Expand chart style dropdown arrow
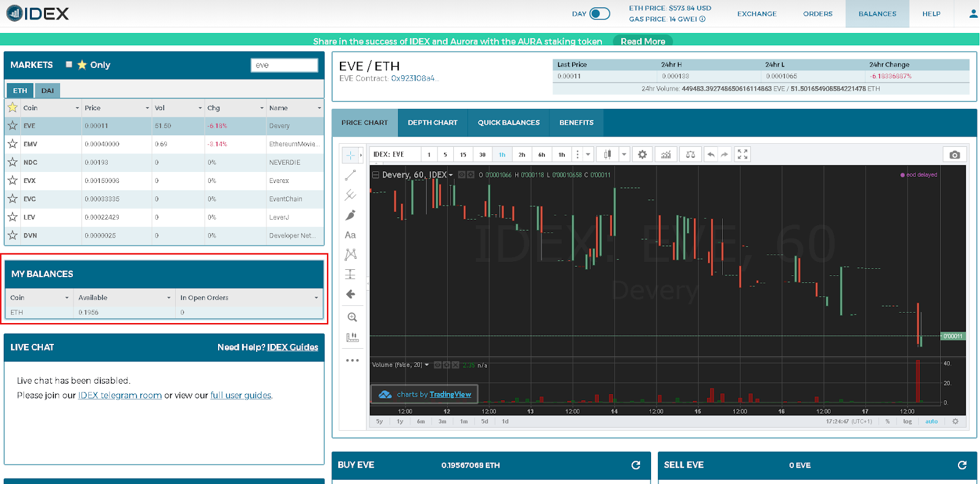The image size is (980, 484). click(x=624, y=155)
